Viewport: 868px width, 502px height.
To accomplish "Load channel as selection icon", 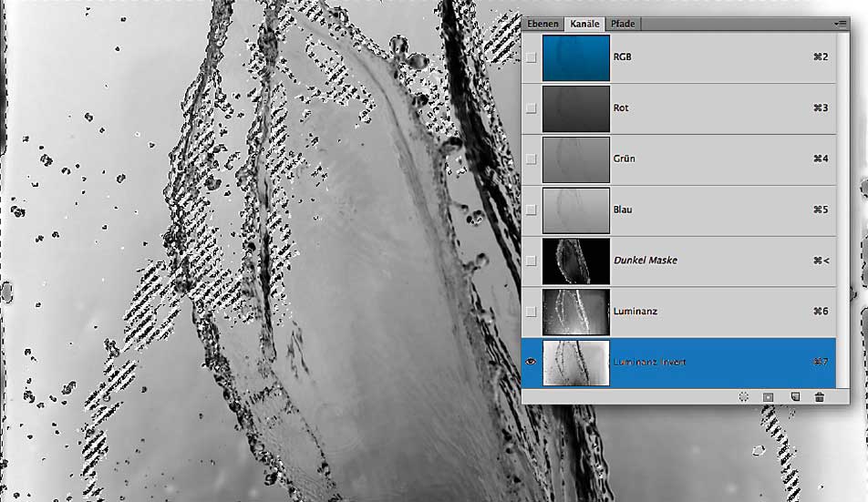I will [743, 397].
